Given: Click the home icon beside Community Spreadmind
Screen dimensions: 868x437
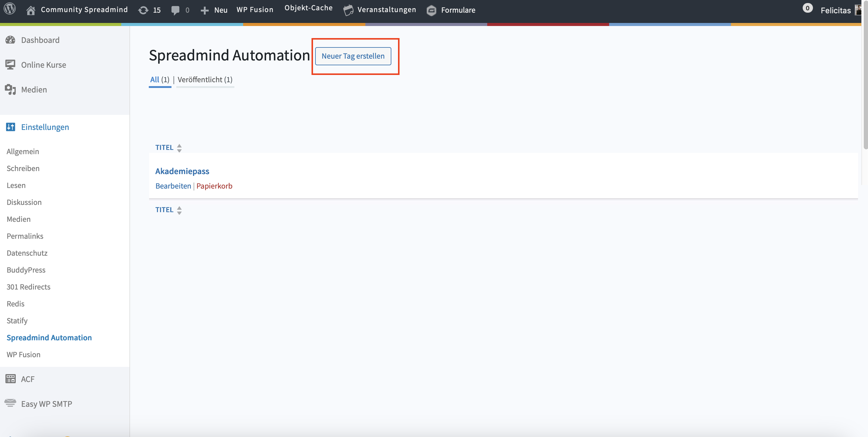Looking at the screenshot, I should pyautogui.click(x=31, y=10).
